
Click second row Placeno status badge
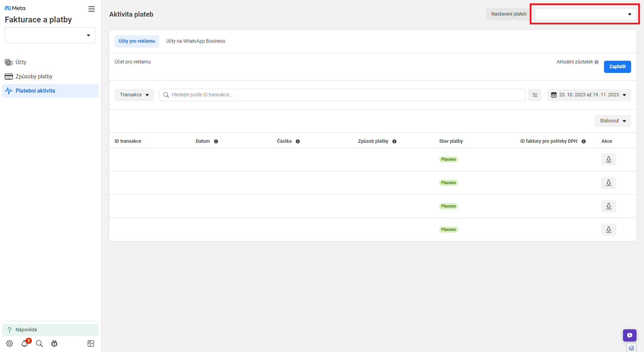448,183
